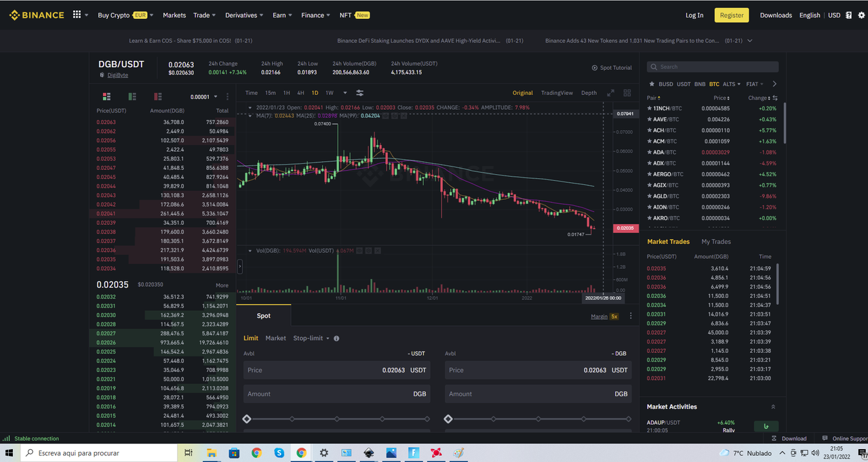
Task: Open chart technical indicator settings icon
Action: click(360, 93)
